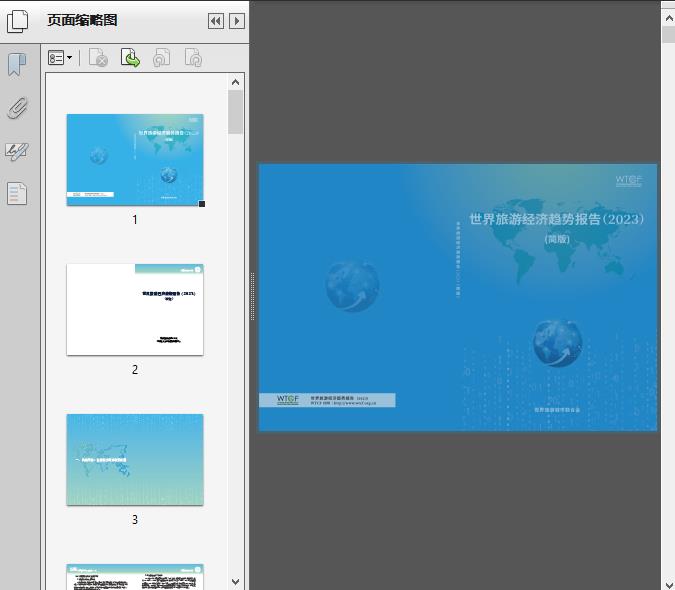Image resolution: width=675 pixels, height=590 pixels.
Task: Collapse the thumbnails panel with double-arrow button
Action: coord(216,21)
